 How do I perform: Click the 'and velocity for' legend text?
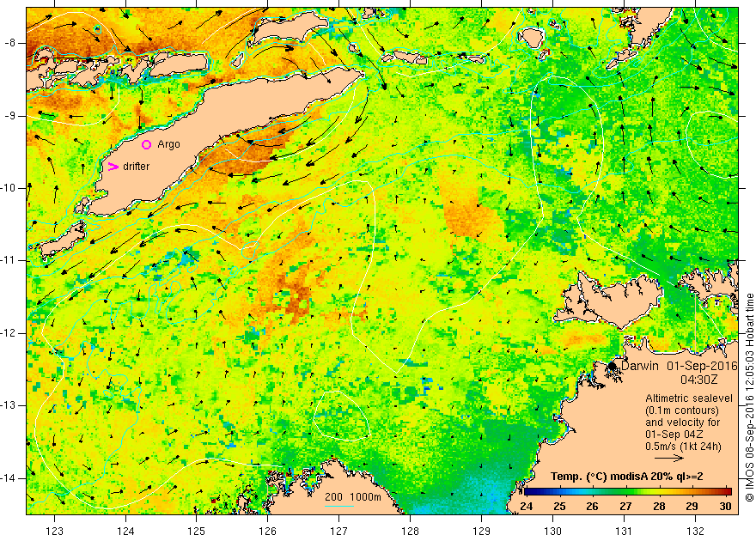pos(682,422)
